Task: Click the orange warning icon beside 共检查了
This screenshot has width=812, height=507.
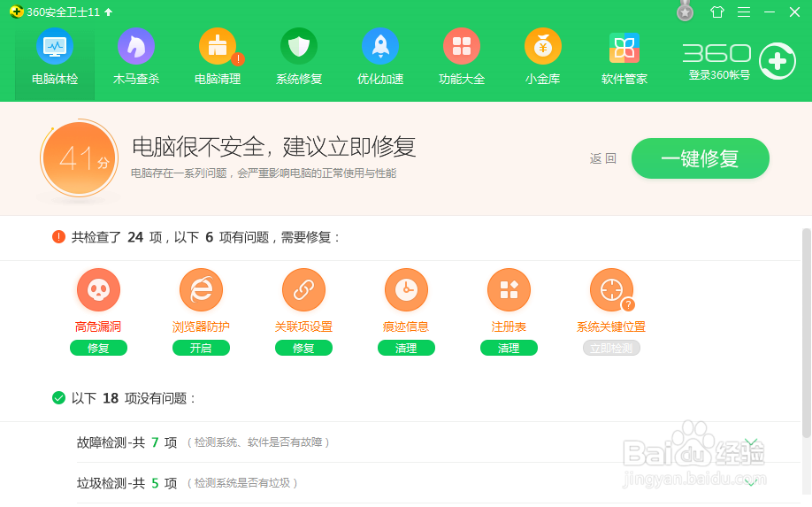Action: tap(58, 237)
